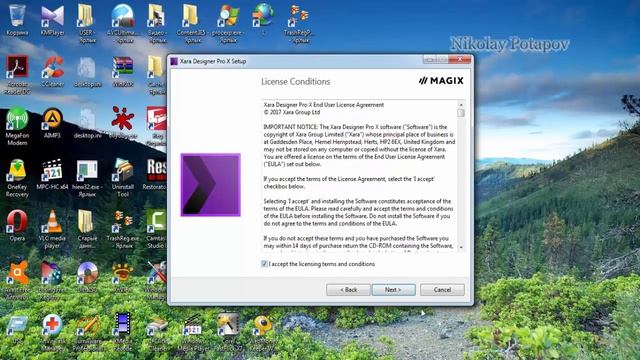Open Uninstall Tool from the desktop
This screenshot has height=360, width=640.
click(x=122, y=178)
